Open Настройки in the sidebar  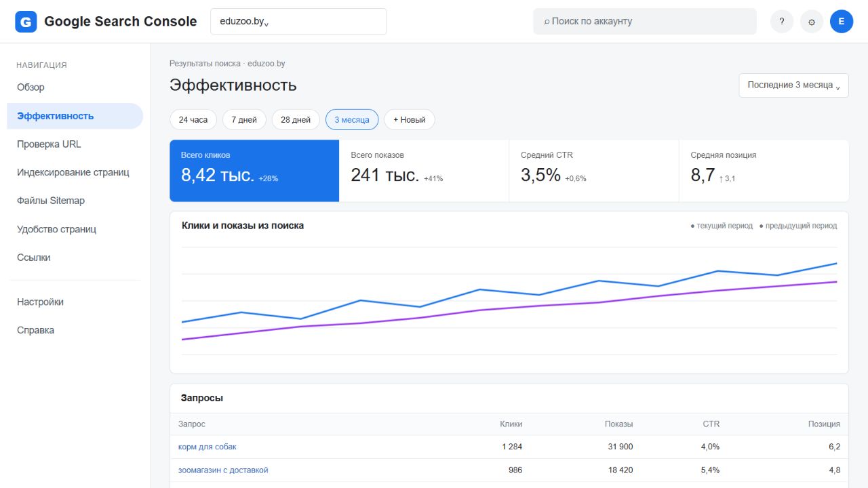75,302
